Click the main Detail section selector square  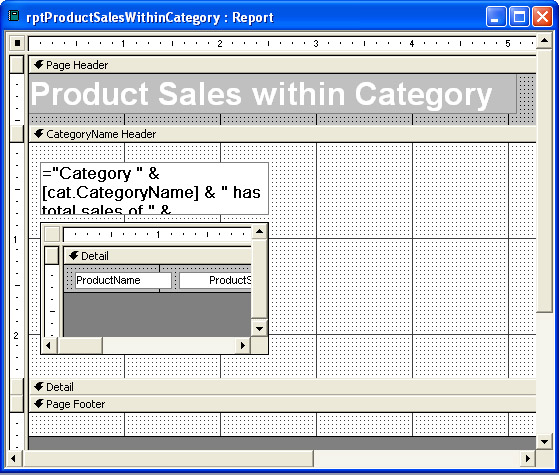pos(16,387)
